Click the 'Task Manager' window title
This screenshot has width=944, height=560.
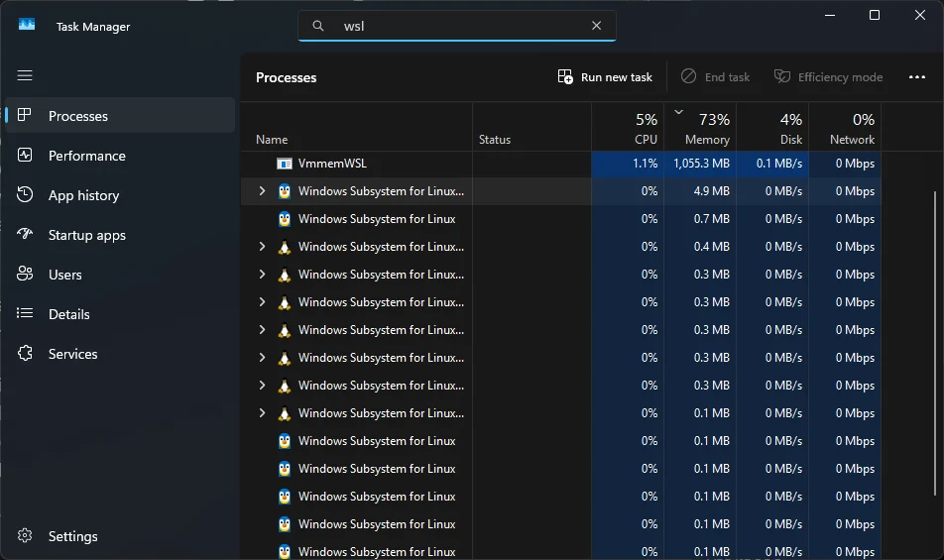pos(93,27)
